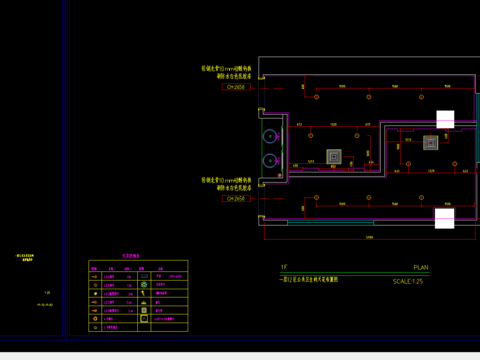
Task: Click the 1F floor label
Action: pyautogui.click(x=284, y=267)
